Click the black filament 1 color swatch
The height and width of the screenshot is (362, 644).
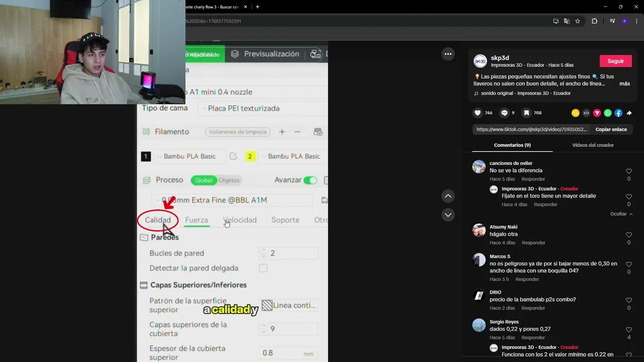coord(145,156)
